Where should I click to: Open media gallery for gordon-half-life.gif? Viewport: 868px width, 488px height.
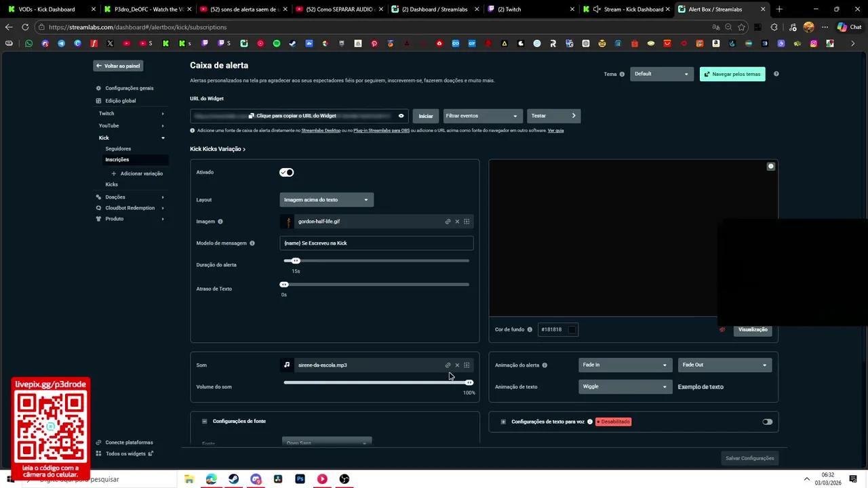pos(467,222)
